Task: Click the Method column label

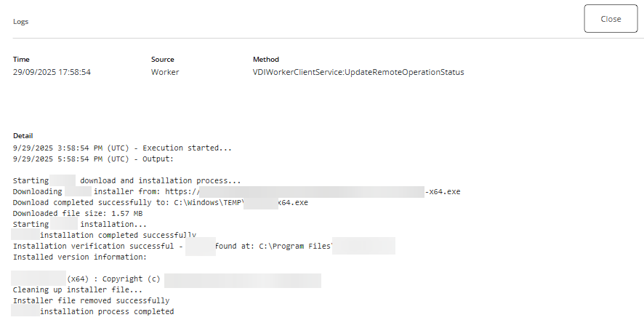Action: click(x=265, y=60)
